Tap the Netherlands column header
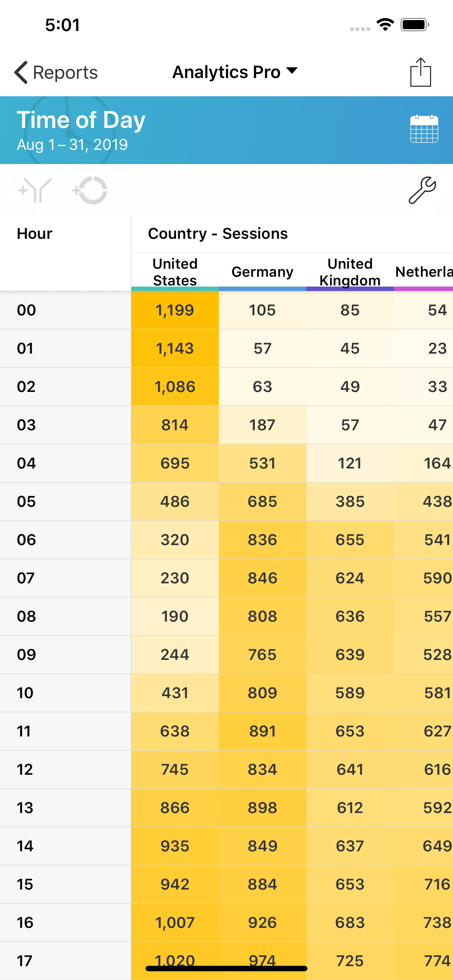 [x=423, y=272]
